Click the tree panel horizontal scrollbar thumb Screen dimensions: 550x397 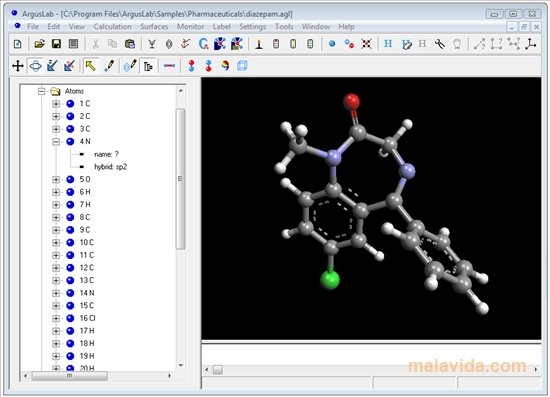click(x=69, y=376)
